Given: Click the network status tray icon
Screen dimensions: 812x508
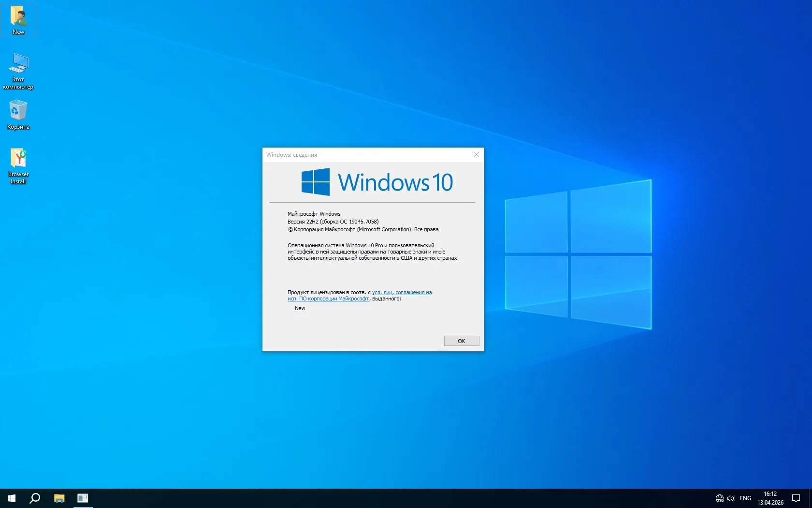Looking at the screenshot, I should click(719, 498).
